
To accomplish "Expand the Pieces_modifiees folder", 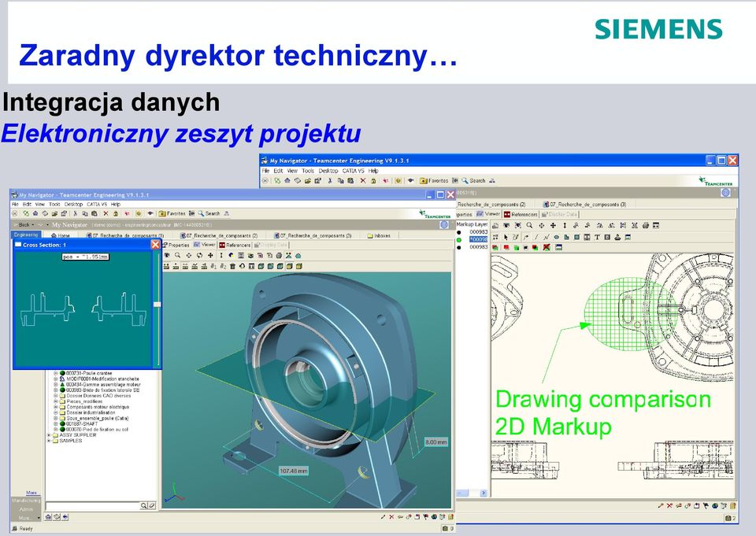I will point(55,401).
